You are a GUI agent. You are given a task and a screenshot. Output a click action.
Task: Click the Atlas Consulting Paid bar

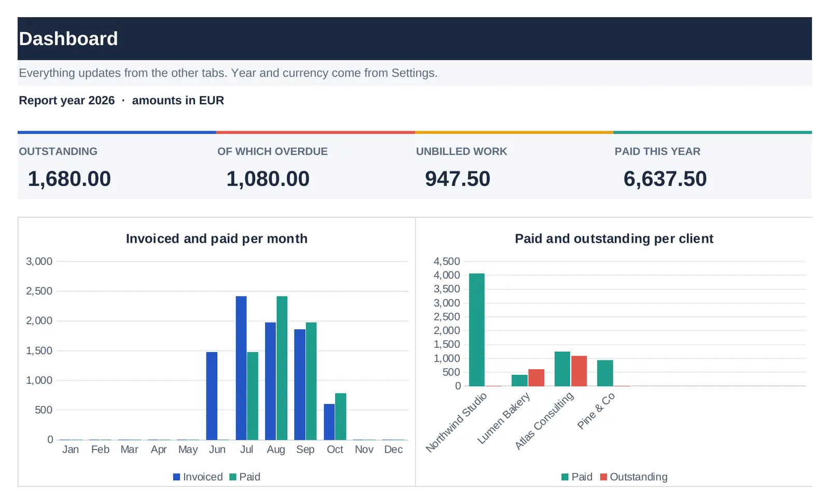[562, 369]
